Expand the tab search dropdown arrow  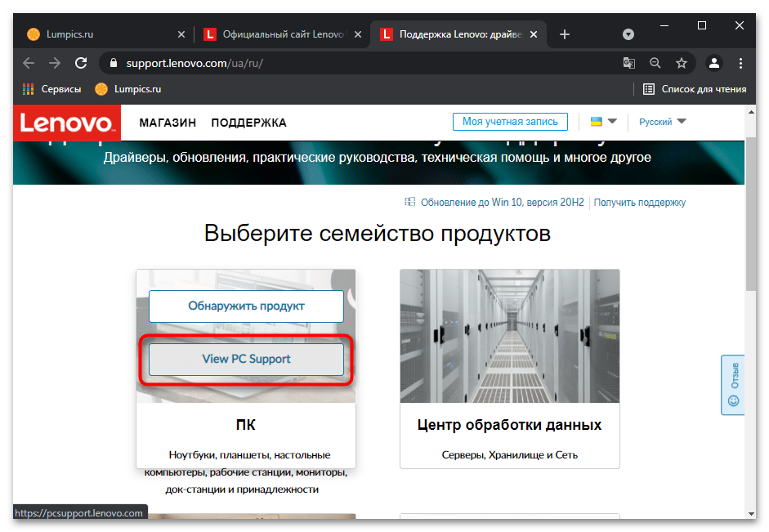[x=628, y=34]
